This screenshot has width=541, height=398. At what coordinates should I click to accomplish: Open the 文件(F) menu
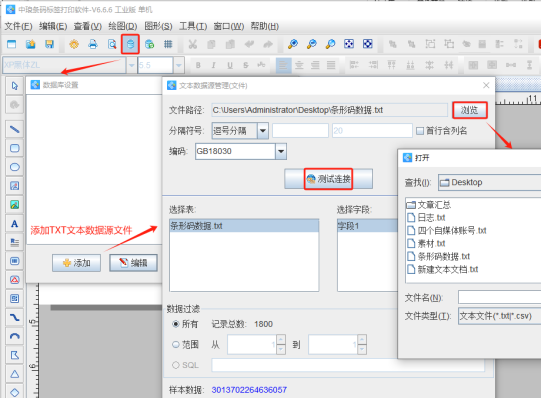(x=18, y=26)
